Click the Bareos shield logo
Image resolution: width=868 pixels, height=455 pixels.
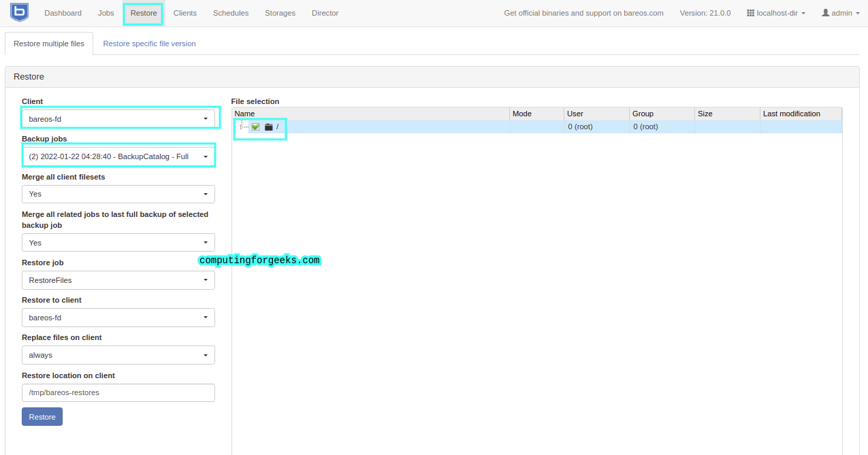click(x=19, y=12)
